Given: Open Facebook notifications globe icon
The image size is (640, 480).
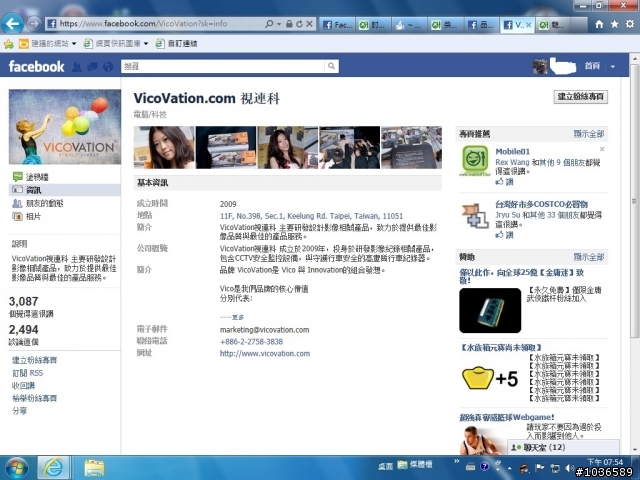Looking at the screenshot, I should [x=108, y=67].
